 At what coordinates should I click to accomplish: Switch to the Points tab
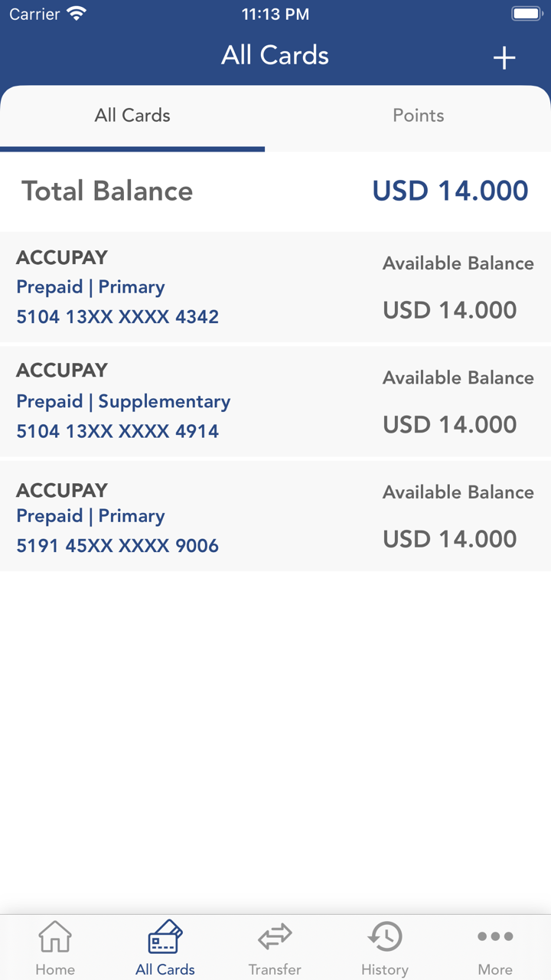pos(418,116)
